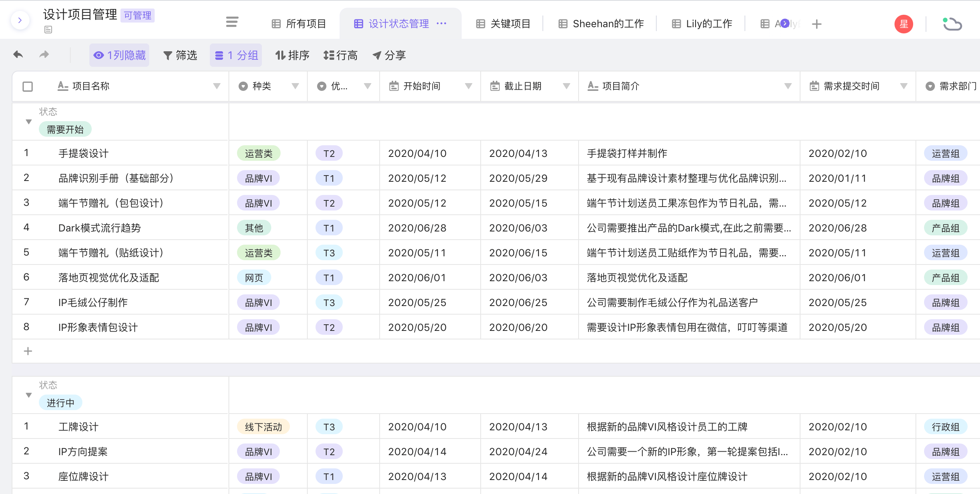Click the 分享 share button
The image size is (980, 494).
389,55
